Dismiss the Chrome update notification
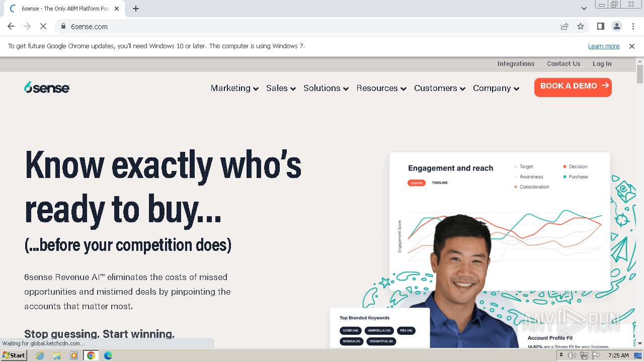The width and height of the screenshot is (644, 362). click(x=632, y=46)
